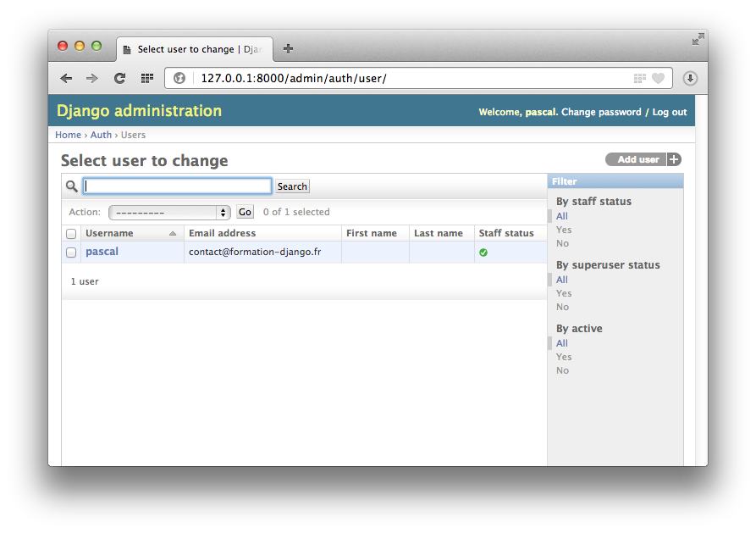
Task: Click the 'Select user to change' heading
Action: click(x=144, y=160)
